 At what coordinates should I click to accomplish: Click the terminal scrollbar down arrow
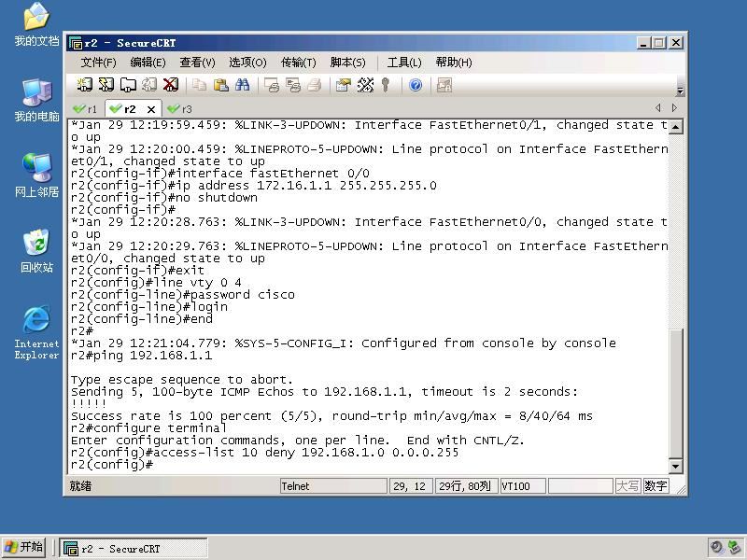click(675, 467)
